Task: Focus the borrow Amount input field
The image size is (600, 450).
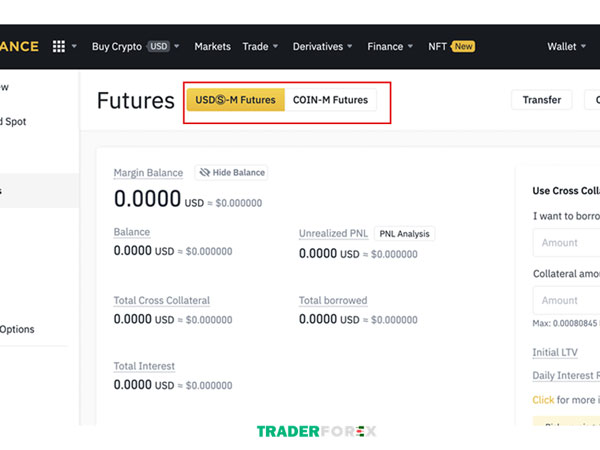Action: pos(566,243)
